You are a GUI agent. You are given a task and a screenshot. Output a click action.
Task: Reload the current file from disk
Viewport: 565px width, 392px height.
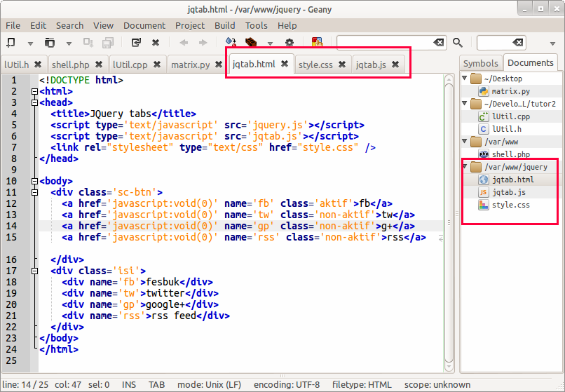coord(136,43)
